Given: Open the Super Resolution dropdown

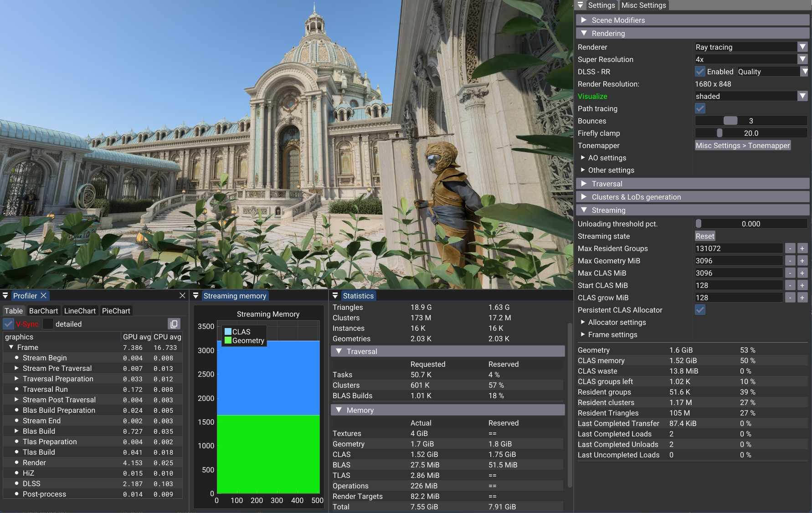Looking at the screenshot, I should [x=751, y=59].
